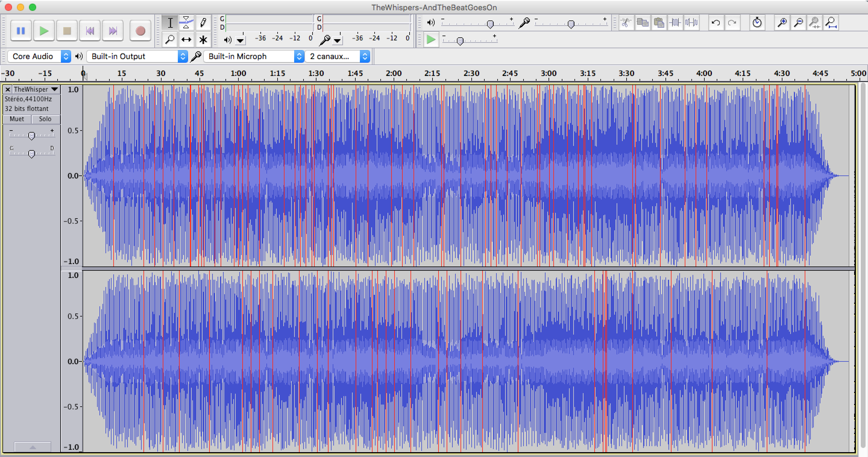Toggle the Muet button on track
This screenshot has width=868, height=457.
click(x=17, y=119)
